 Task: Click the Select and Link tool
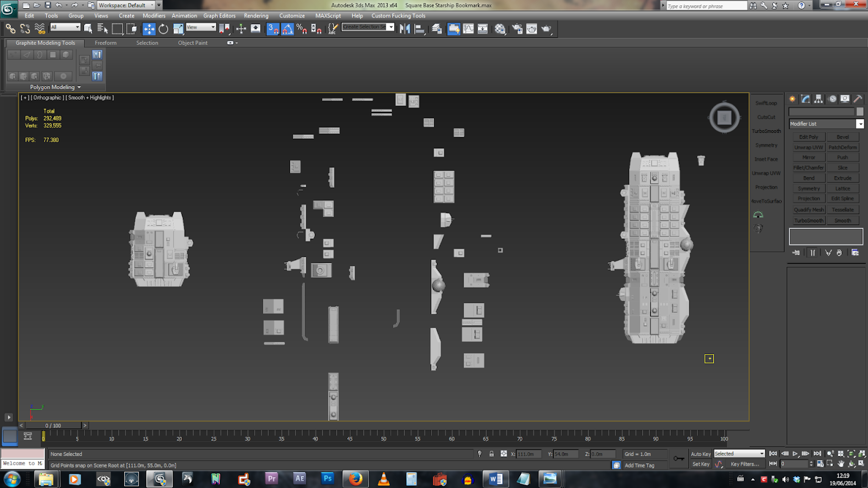[x=10, y=29]
